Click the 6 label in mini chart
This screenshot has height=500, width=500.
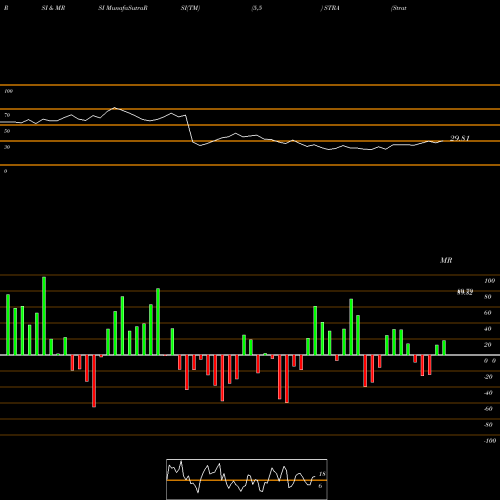(x=320, y=486)
